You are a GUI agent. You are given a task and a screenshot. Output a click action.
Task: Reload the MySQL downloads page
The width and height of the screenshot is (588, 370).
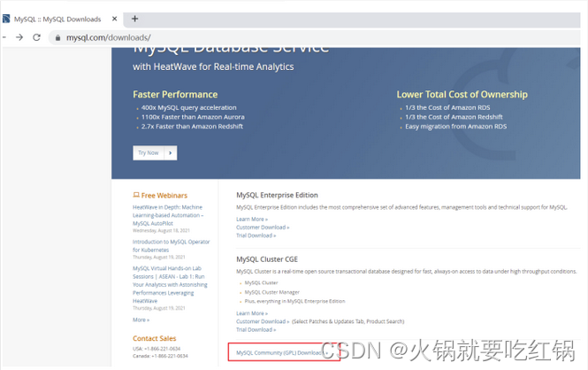pos(36,37)
